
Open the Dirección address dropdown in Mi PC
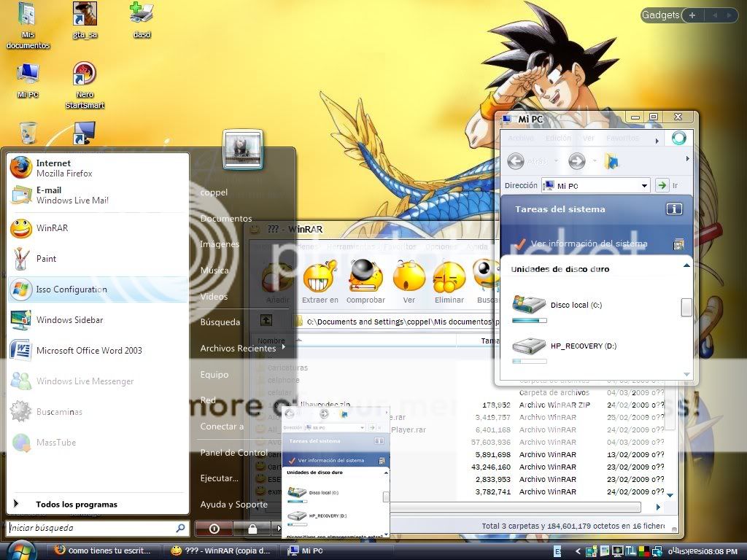644,186
